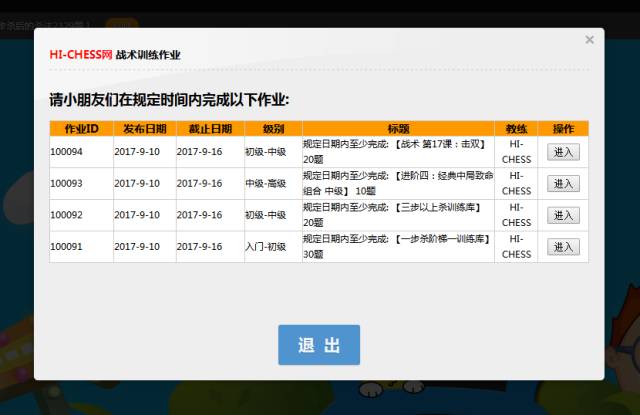The width and height of the screenshot is (640, 415).
Task: Click the 截止日期 column header
Action: click(x=208, y=128)
